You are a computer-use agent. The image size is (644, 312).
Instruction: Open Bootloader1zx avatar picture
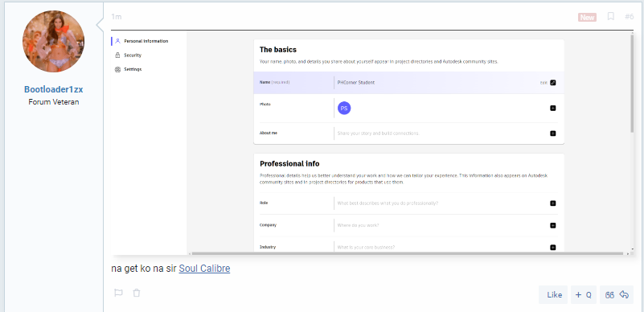coord(53,42)
